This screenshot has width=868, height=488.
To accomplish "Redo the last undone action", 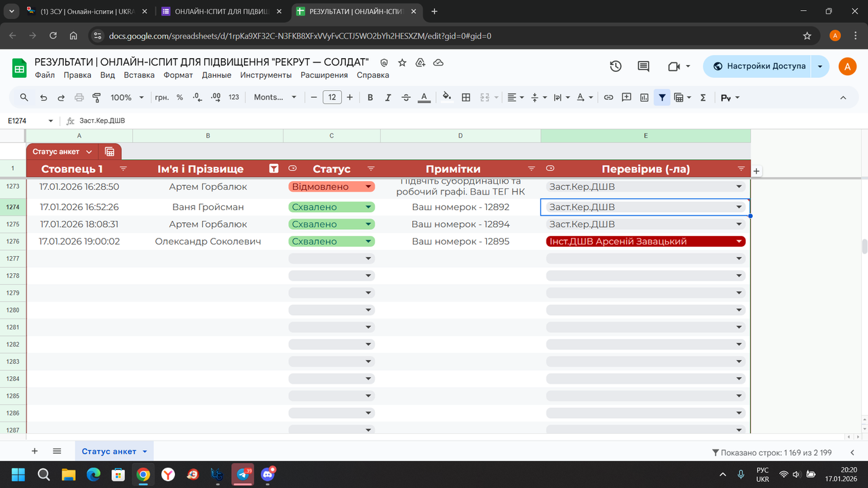I will tap(61, 98).
